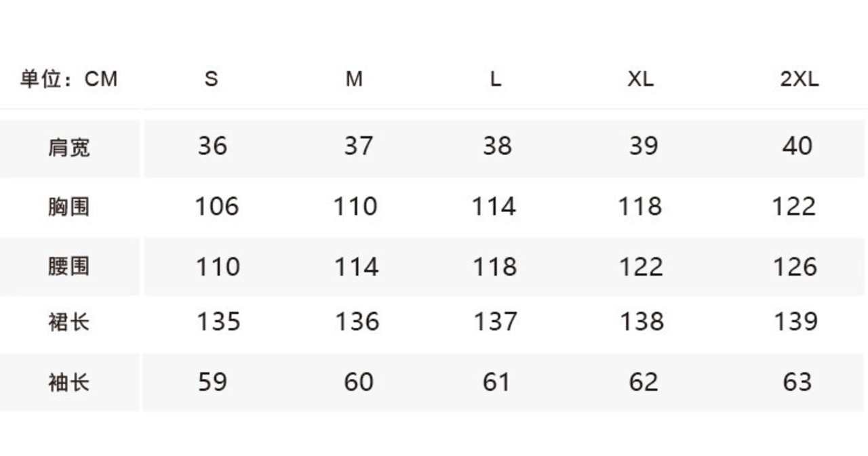Click skirt length value 135 for S

click(218, 321)
